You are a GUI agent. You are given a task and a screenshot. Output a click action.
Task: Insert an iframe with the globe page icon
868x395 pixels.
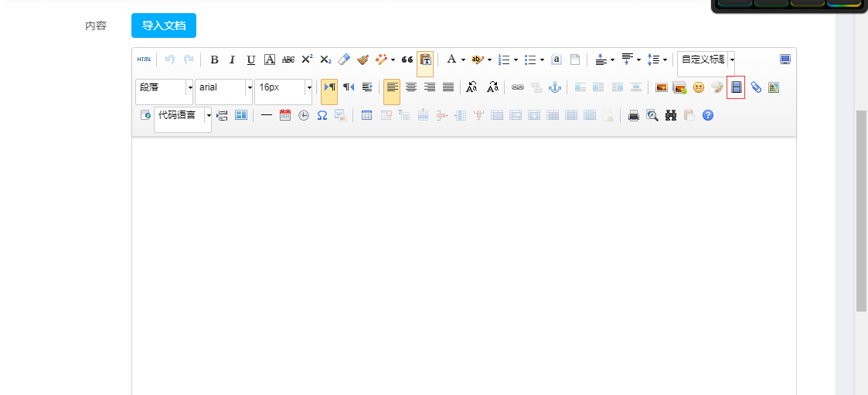[x=145, y=115]
